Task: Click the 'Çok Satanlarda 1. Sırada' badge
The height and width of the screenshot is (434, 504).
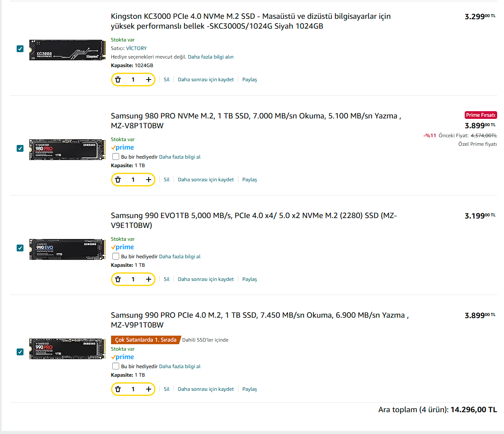Action: pos(146,340)
